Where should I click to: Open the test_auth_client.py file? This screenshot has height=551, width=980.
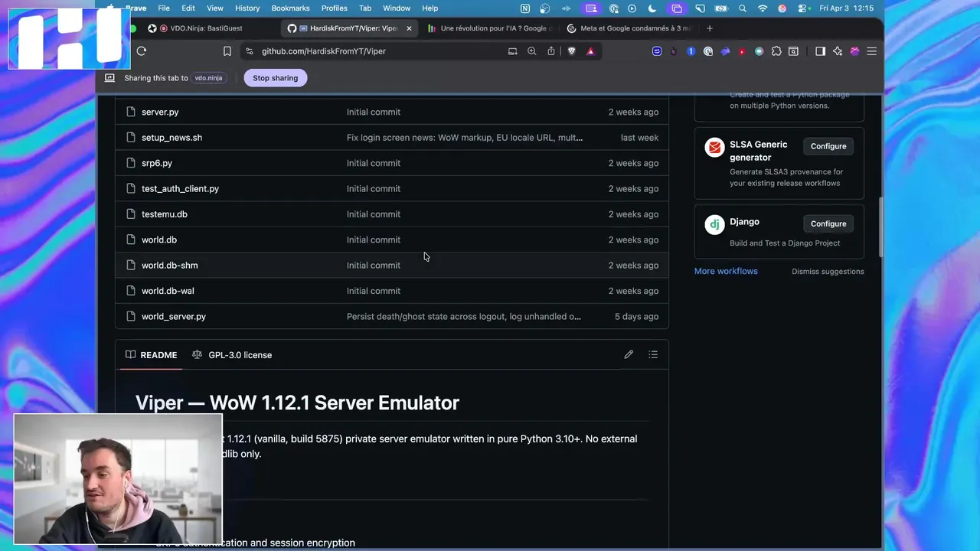coord(180,189)
